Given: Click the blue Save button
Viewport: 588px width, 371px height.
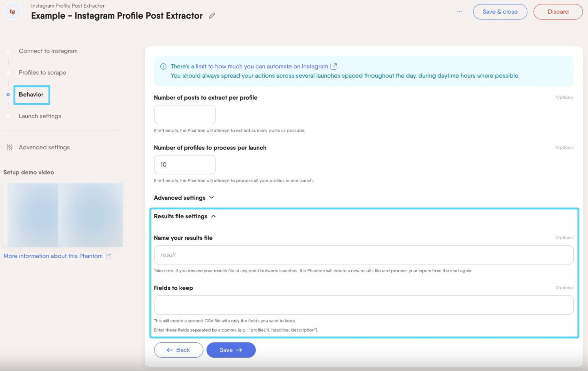Looking at the screenshot, I should click(x=231, y=350).
